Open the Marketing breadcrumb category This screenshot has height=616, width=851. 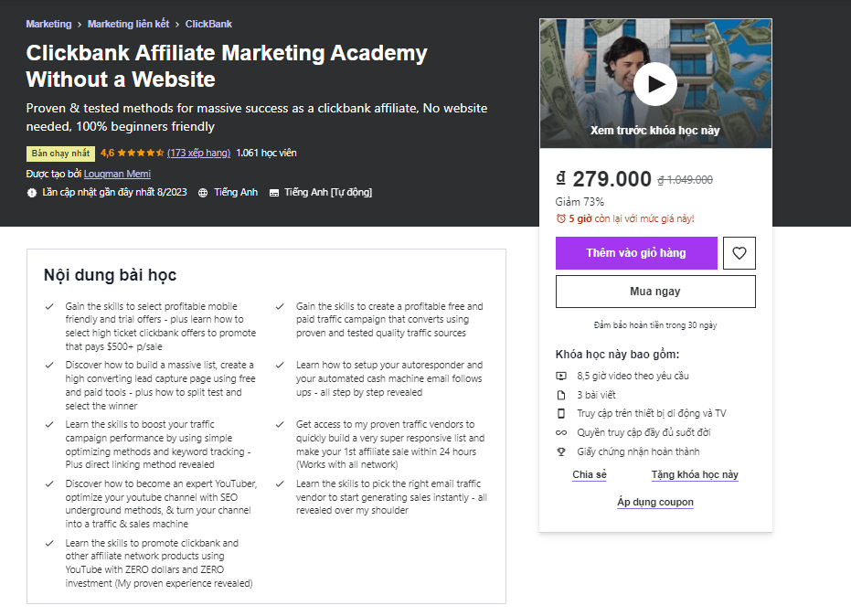[x=48, y=24]
